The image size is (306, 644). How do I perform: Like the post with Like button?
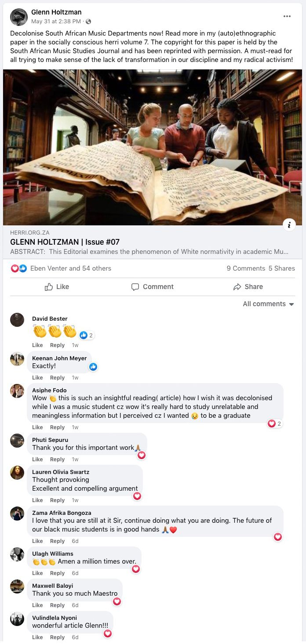click(x=57, y=287)
